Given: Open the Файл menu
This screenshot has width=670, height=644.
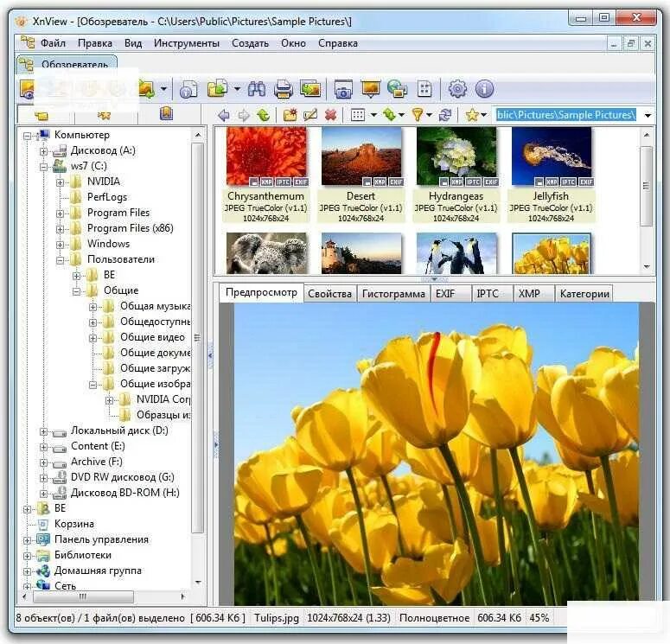Looking at the screenshot, I should point(53,43).
